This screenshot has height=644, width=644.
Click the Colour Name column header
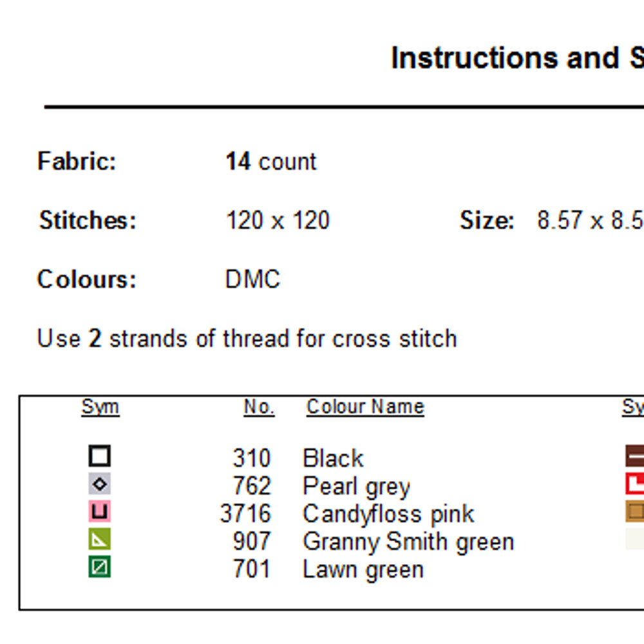pyautogui.click(x=365, y=407)
